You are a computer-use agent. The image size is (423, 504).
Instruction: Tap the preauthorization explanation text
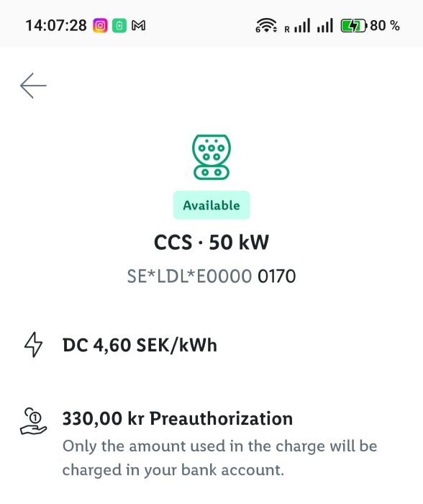(x=219, y=458)
